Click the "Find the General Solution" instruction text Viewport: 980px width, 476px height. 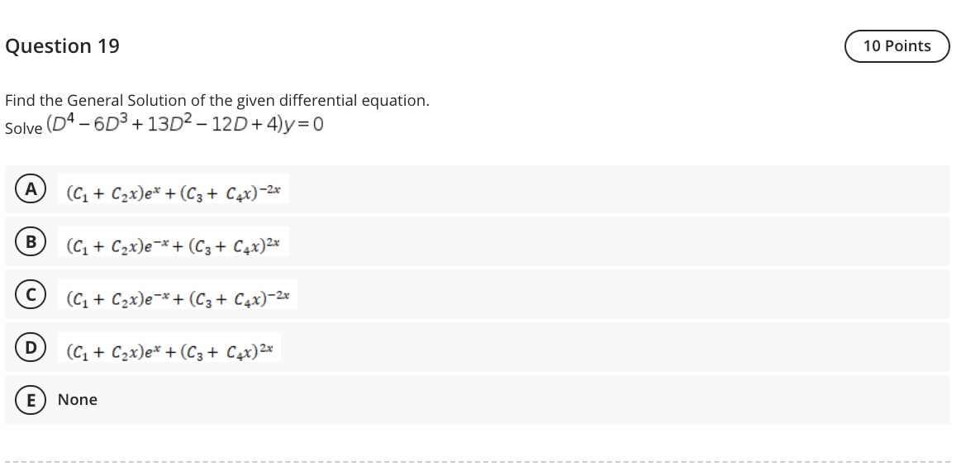click(216, 101)
